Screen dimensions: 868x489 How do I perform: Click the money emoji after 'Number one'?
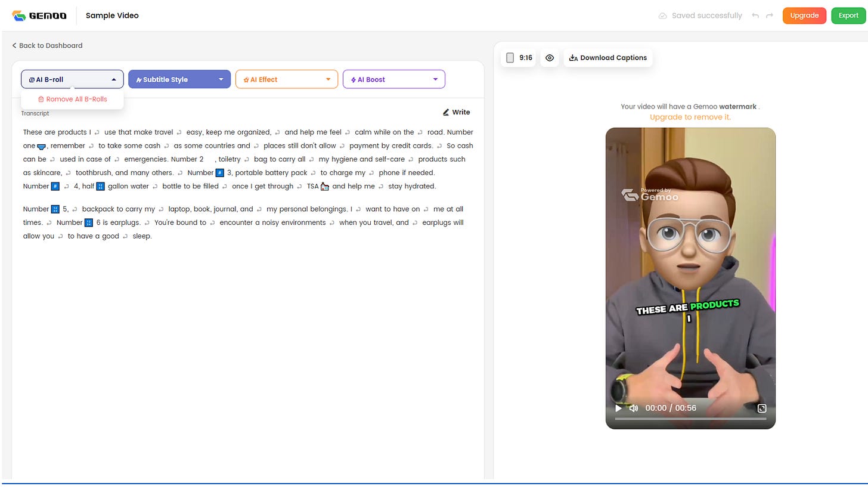click(41, 146)
